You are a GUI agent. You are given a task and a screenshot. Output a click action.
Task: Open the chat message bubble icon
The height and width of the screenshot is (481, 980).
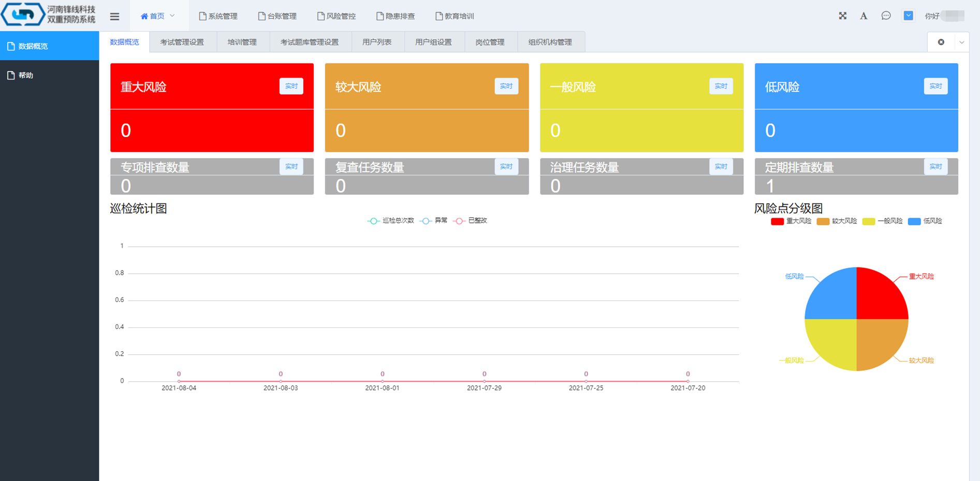886,16
